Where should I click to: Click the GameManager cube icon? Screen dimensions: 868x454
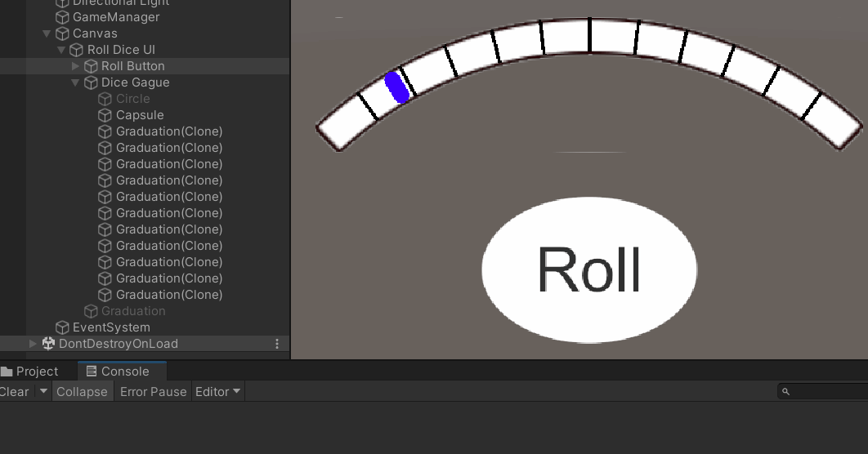click(63, 17)
